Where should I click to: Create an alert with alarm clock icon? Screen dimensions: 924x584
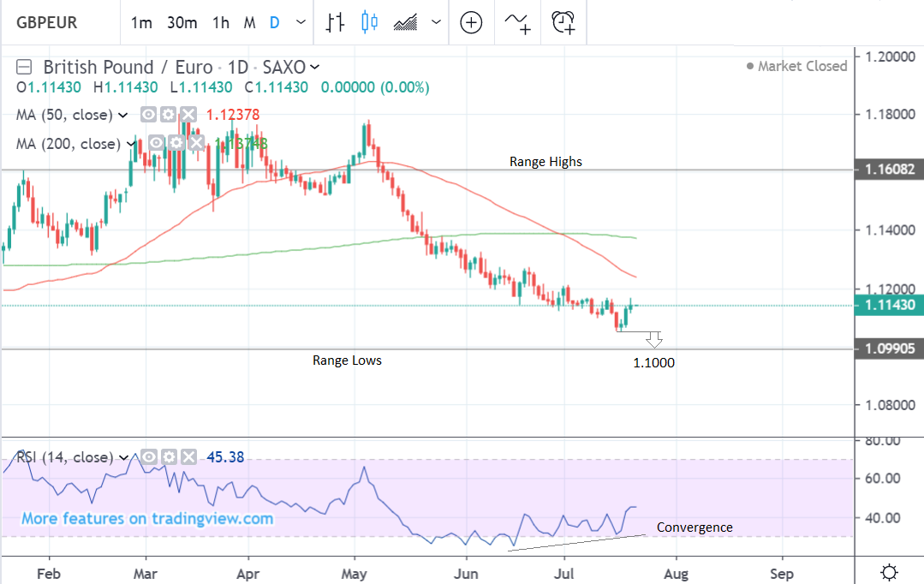click(x=563, y=23)
